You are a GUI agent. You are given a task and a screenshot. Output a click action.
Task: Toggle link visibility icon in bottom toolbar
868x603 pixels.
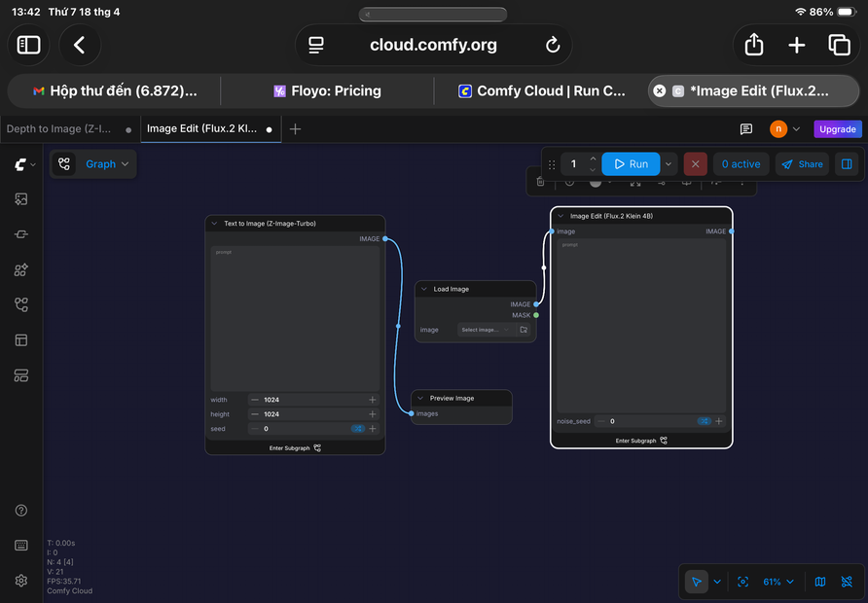pyautogui.click(x=847, y=582)
